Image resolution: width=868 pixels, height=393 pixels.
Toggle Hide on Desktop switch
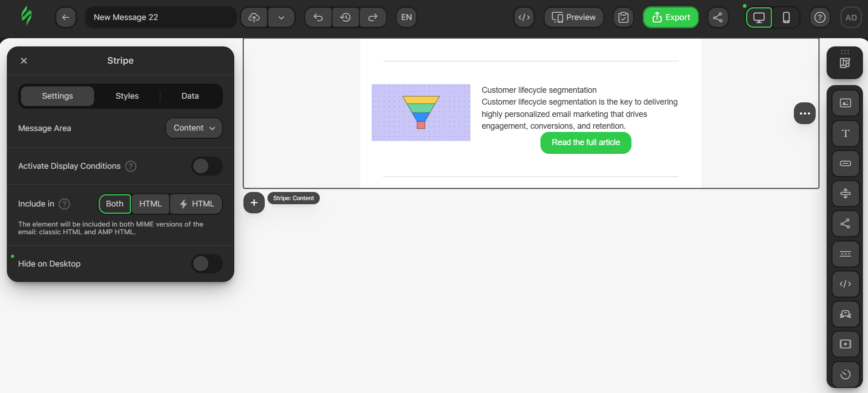point(207,263)
